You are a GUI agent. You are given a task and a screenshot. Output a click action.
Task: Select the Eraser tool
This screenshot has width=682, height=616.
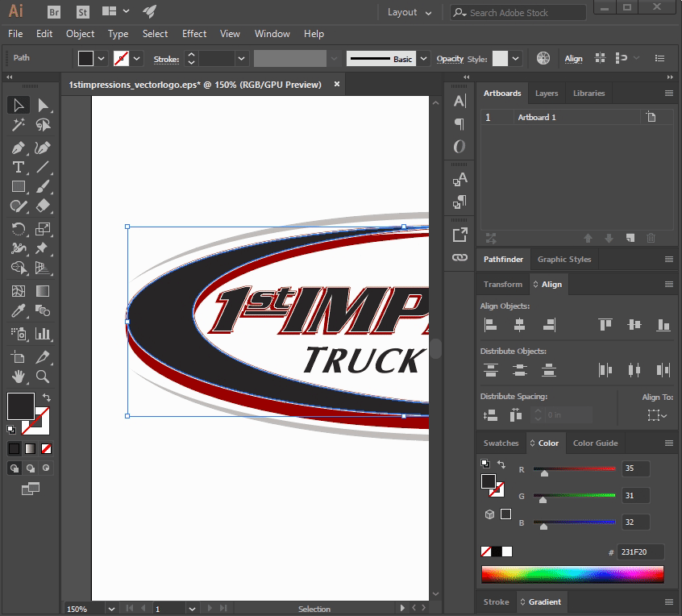click(x=43, y=206)
